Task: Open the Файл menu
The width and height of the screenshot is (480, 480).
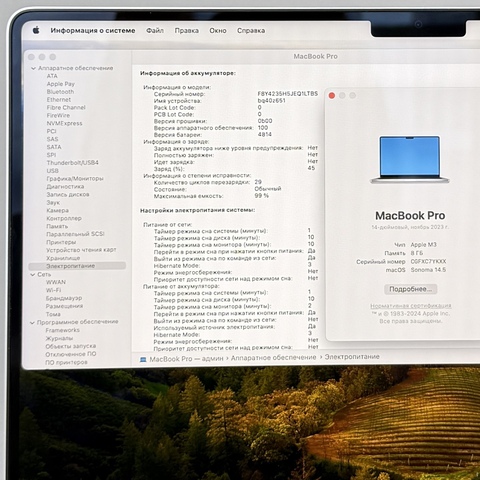Action: click(155, 30)
